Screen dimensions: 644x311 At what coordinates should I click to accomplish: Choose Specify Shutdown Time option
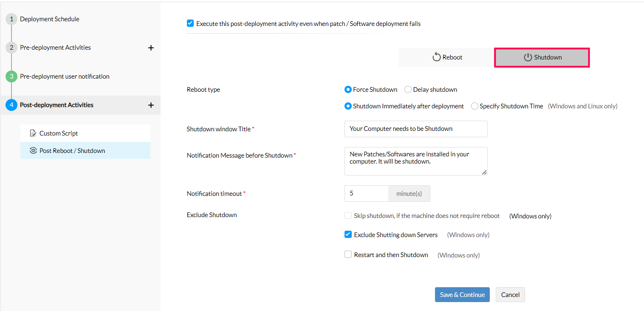tap(475, 106)
